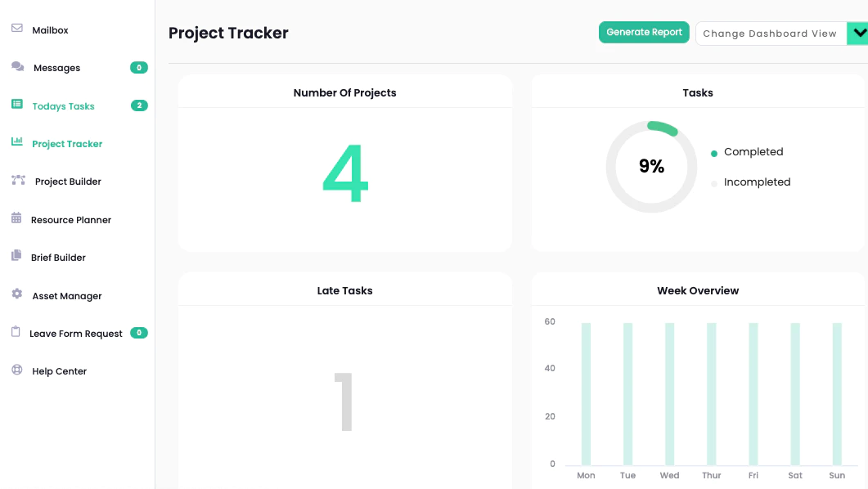Image resolution: width=868 pixels, height=489 pixels.
Task: Open the Project Builder nodes icon
Action: 18,180
